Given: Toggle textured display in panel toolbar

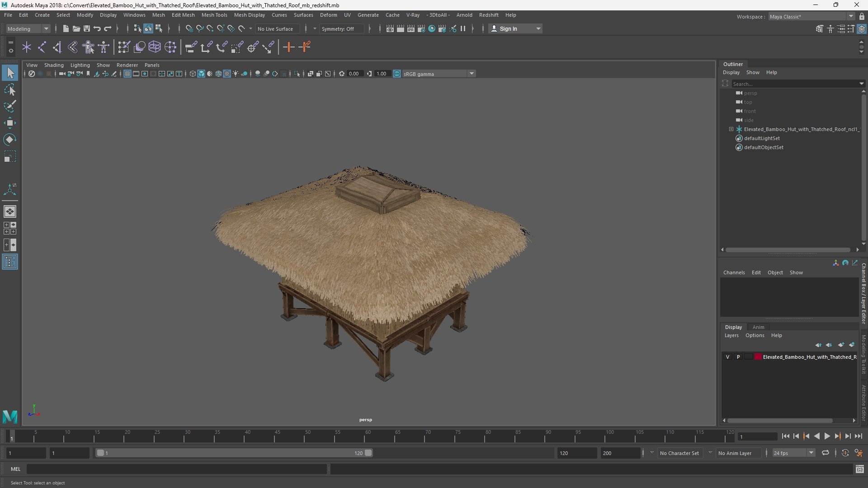Looking at the screenshot, I should click(227, 74).
